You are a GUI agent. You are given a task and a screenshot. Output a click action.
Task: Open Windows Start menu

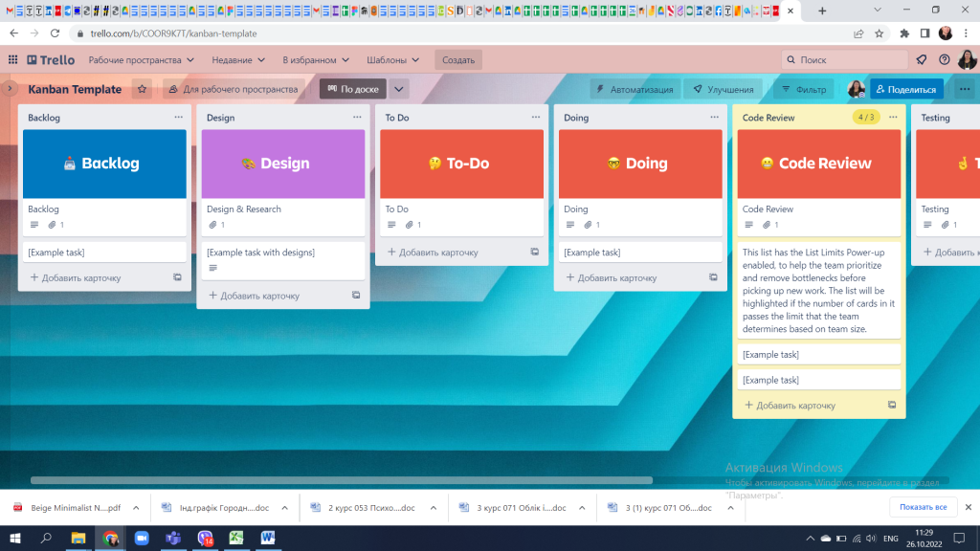pyautogui.click(x=15, y=538)
